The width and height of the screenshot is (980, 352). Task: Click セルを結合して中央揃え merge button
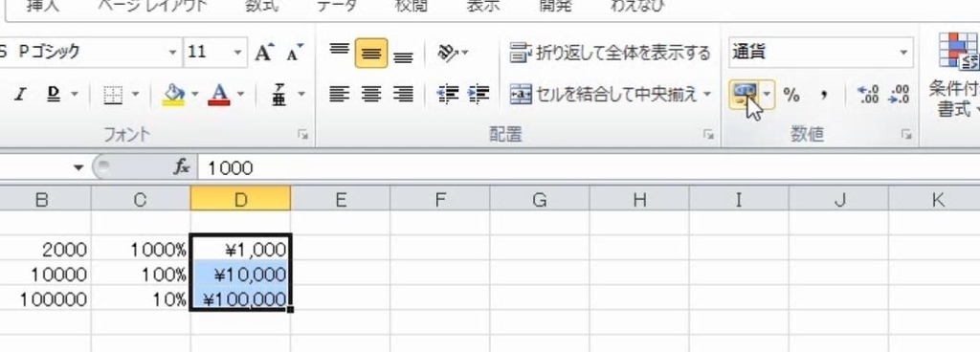[603, 95]
